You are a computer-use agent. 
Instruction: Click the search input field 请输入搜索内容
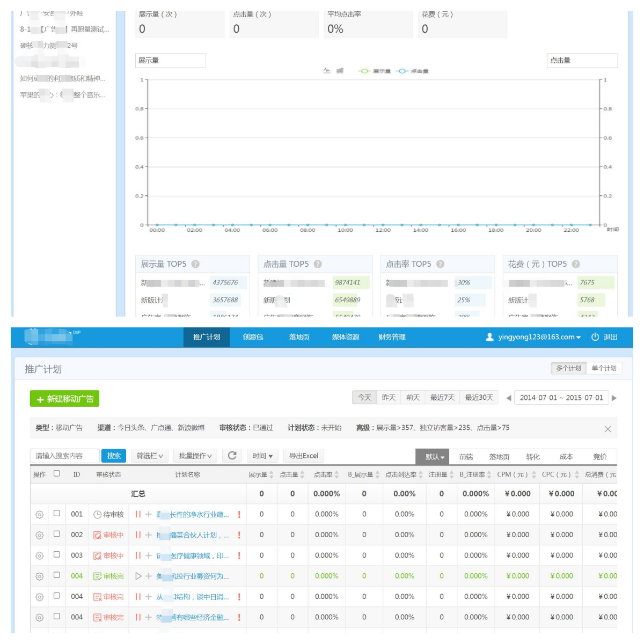click(x=64, y=456)
